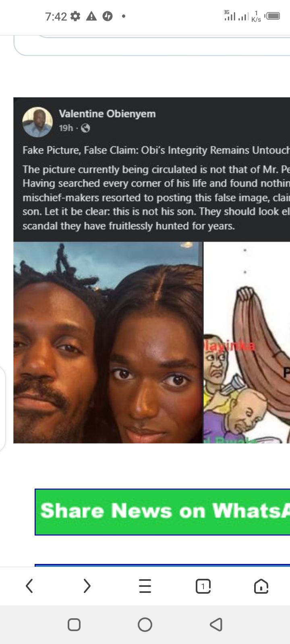Tap the browser back arrow

pos(29,586)
